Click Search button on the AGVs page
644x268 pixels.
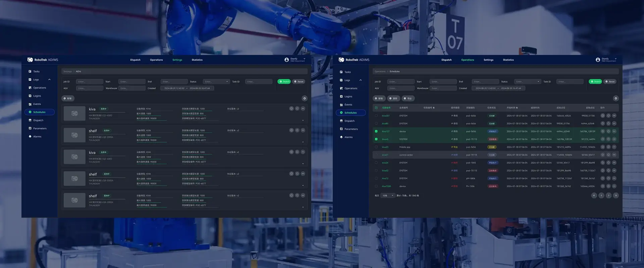click(x=284, y=82)
